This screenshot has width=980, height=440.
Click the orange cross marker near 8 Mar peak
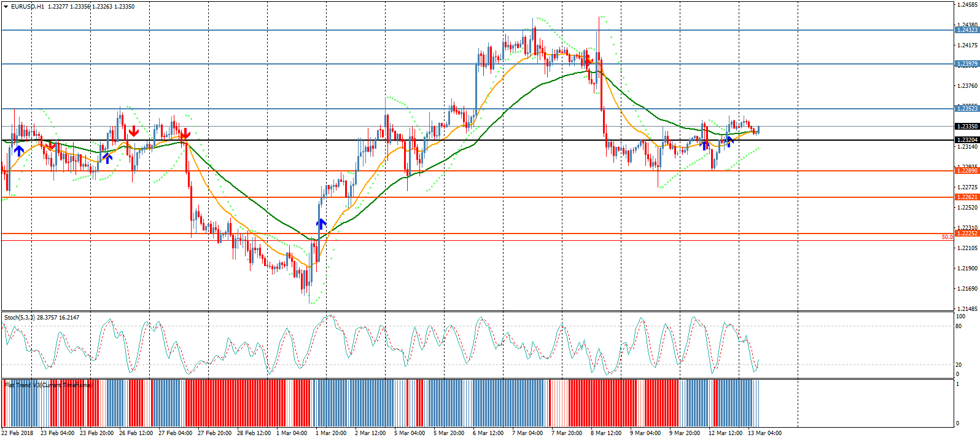click(589, 61)
